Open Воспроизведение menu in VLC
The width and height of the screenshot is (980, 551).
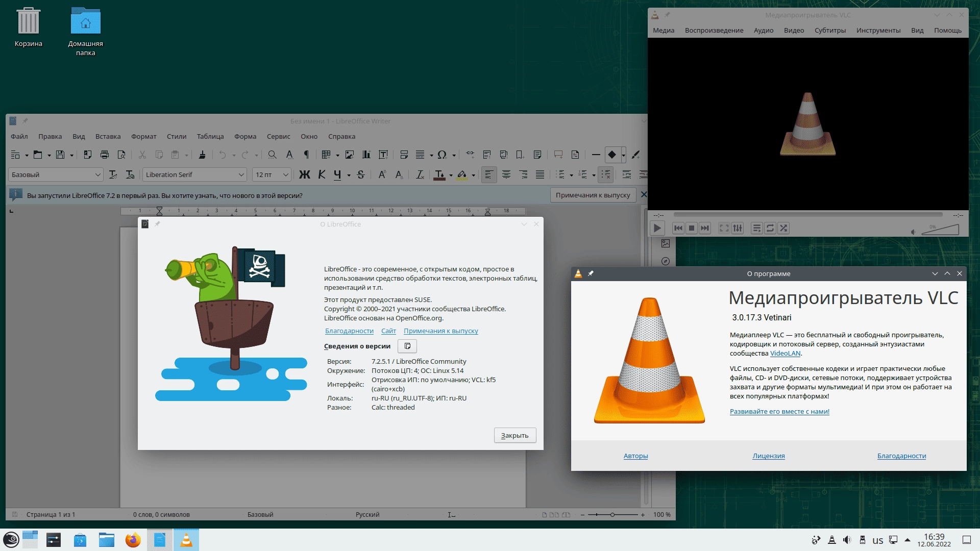714,30
